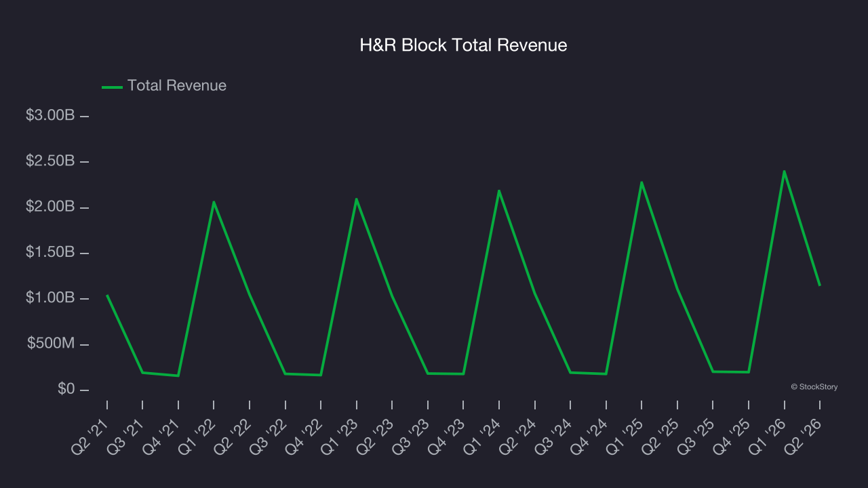Click the $1.00B y-axis label

point(50,298)
